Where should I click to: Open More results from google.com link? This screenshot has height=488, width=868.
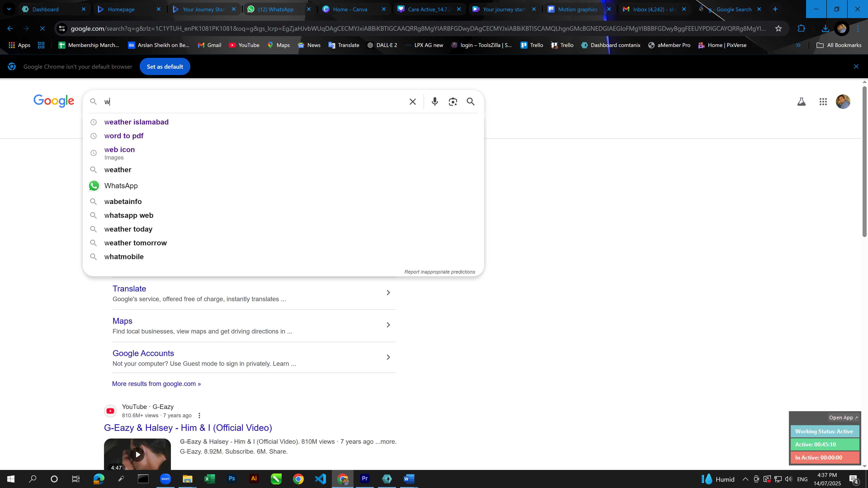[x=156, y=384]
